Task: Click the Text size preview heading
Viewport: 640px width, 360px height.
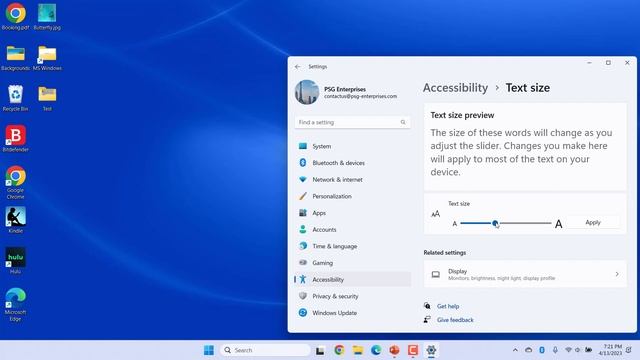Action: pyautogui.click(x=462, y=115)
